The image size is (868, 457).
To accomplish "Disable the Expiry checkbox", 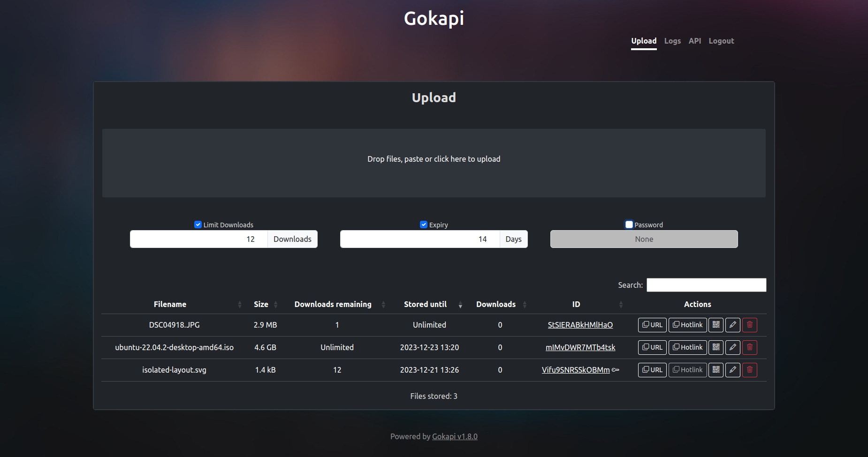I will tap(424, 225).
